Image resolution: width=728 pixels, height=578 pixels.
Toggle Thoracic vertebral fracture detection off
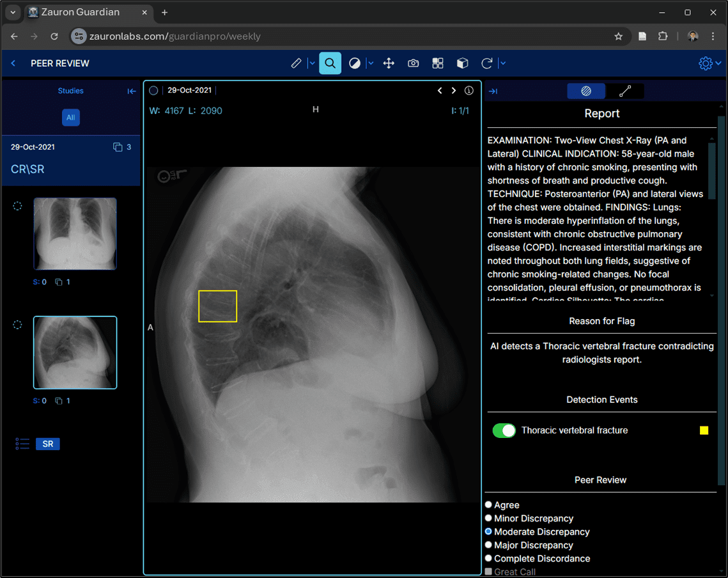[504, 430]
